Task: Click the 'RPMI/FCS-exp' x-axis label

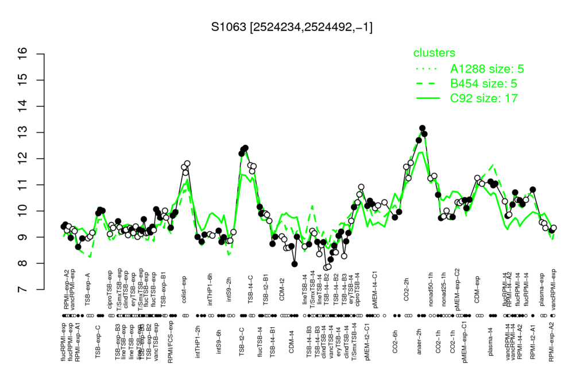Action: click(170, 343)
